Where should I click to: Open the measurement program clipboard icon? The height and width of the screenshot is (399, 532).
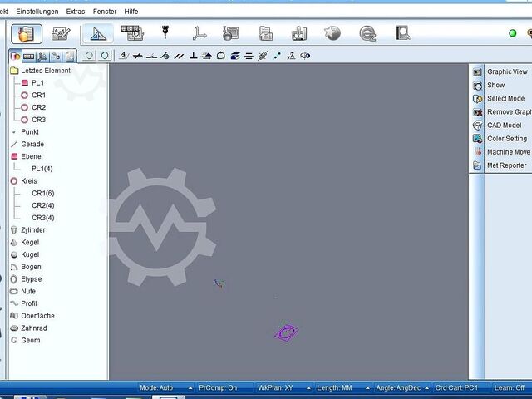[x=26, y=33]
